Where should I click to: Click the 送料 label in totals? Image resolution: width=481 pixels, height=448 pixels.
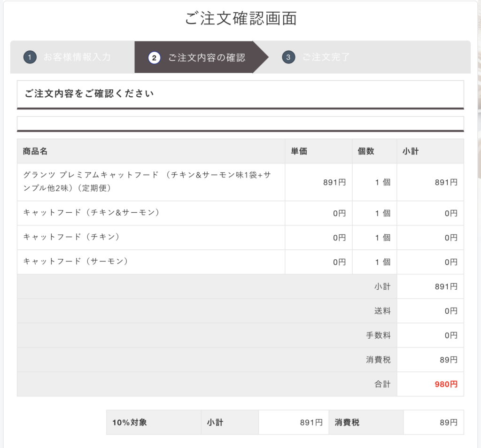pyautogui.click(x=382, y=311)
